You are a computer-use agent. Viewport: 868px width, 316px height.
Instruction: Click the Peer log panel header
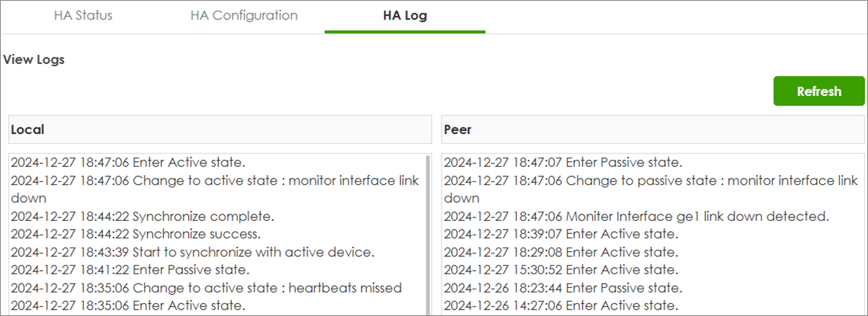point(653,130)
